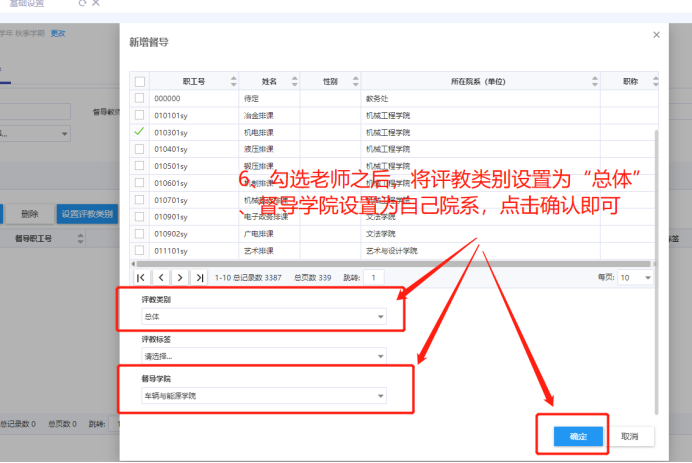Check the row for 010101sy 冶金排课

click(140, 115)
